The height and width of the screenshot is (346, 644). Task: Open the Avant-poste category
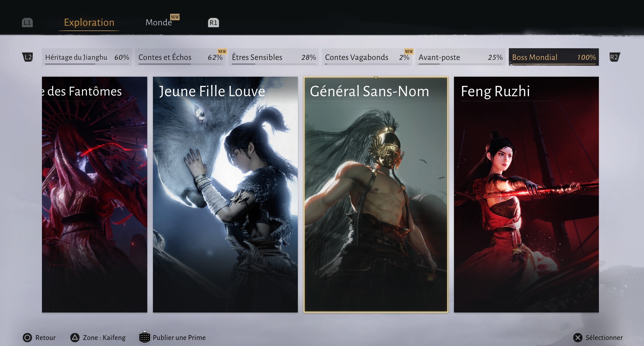point(461,57)
